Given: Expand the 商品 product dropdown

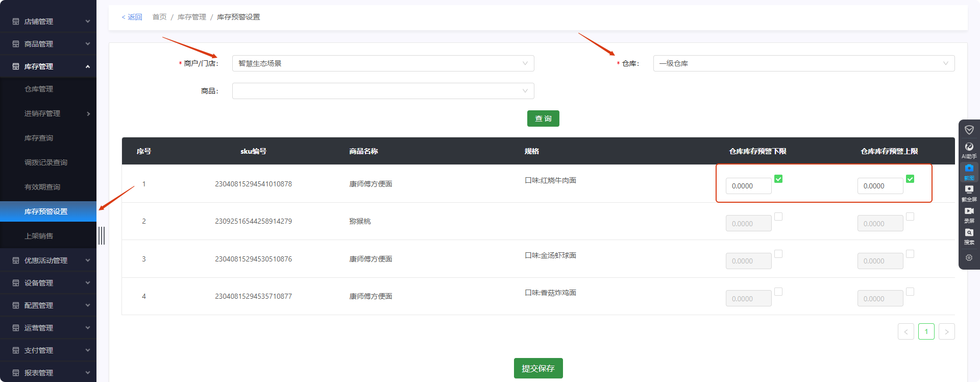Looking at the screenshot, I should point(383,91).
